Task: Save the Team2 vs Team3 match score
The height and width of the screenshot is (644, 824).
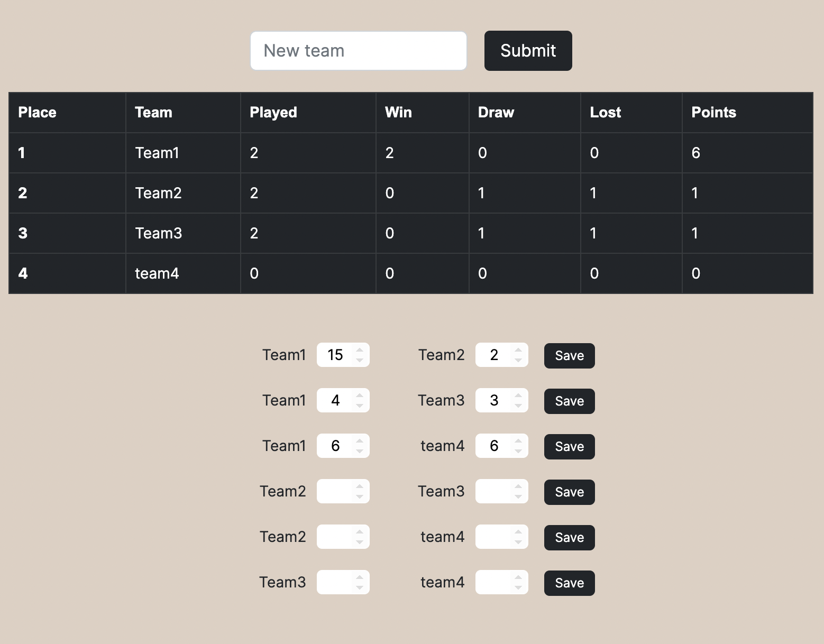Action: (569, 492)
